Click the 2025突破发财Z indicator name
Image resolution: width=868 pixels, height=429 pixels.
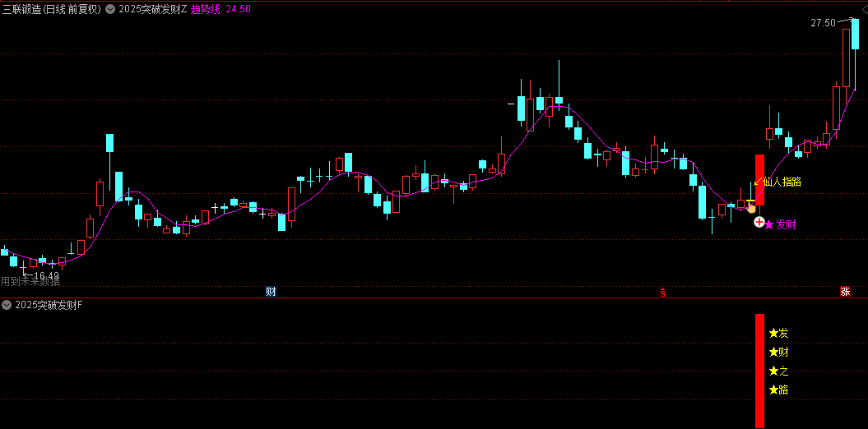pyautogui.click(x=153, y=9)
